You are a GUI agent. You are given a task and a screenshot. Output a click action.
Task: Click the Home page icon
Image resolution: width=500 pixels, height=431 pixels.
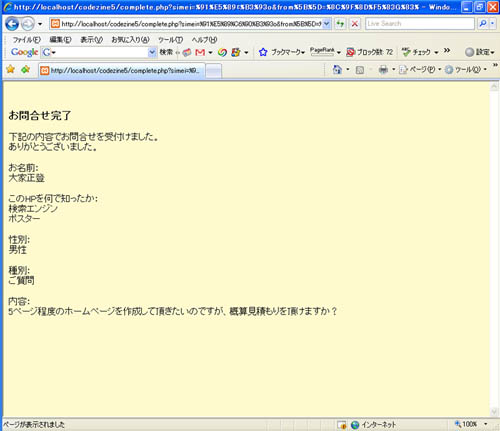[x=337, y=70]
